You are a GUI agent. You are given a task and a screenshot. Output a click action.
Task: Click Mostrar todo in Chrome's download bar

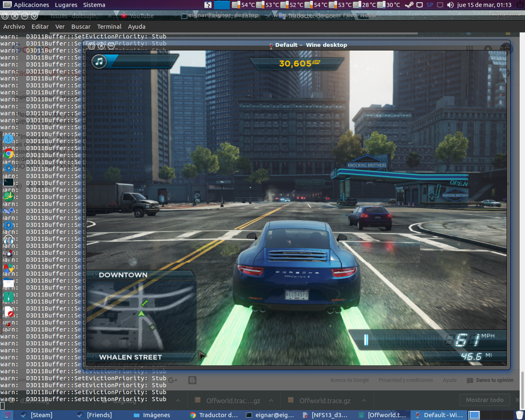click(x=484, y=400)
